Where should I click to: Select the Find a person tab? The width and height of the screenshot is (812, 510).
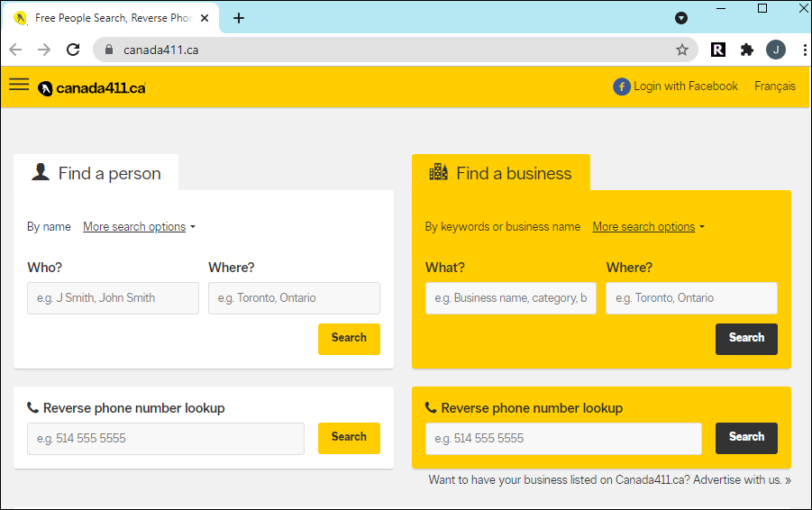pos(96,173)
